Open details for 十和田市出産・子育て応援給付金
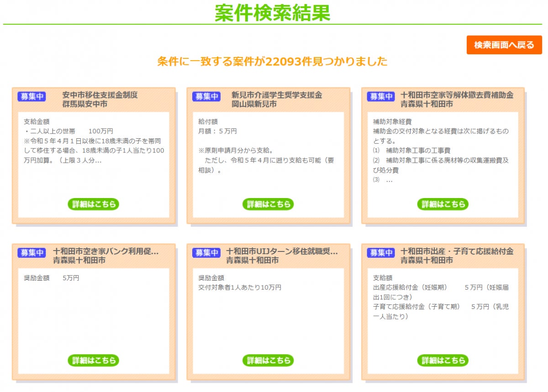The image size is (548, 392). (x=443, y=360)
